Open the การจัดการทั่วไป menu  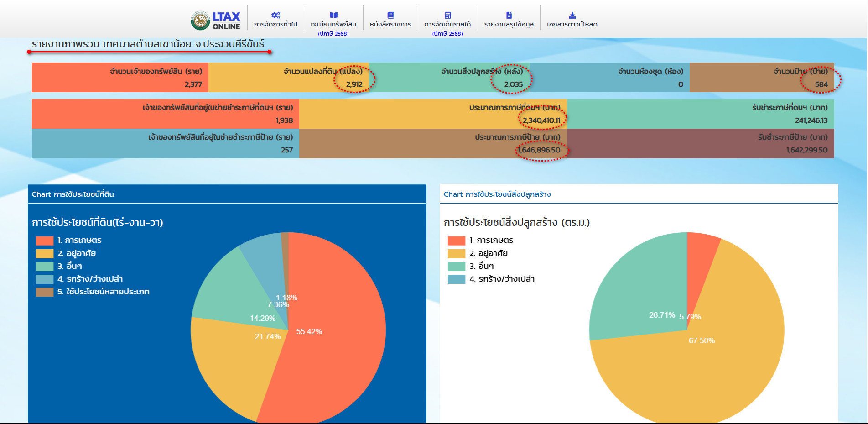click(x=275, y=24)
